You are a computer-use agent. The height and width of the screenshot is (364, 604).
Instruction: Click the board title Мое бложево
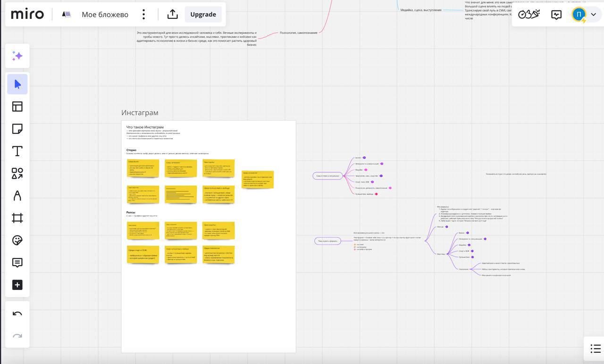click(105, 14)
